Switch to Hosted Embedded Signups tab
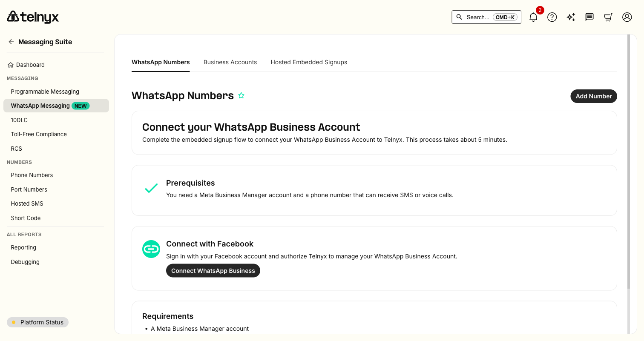 309,62
